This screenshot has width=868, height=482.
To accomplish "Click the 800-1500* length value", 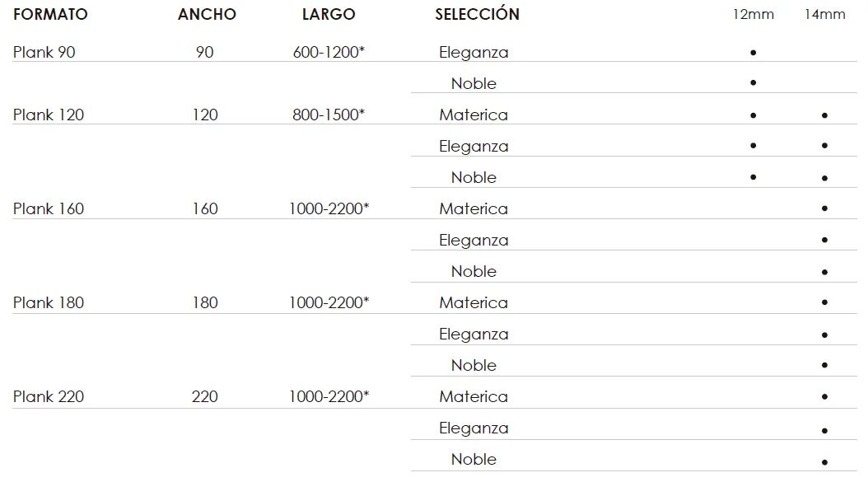I will pyautogui.click(x=329, y=115).
